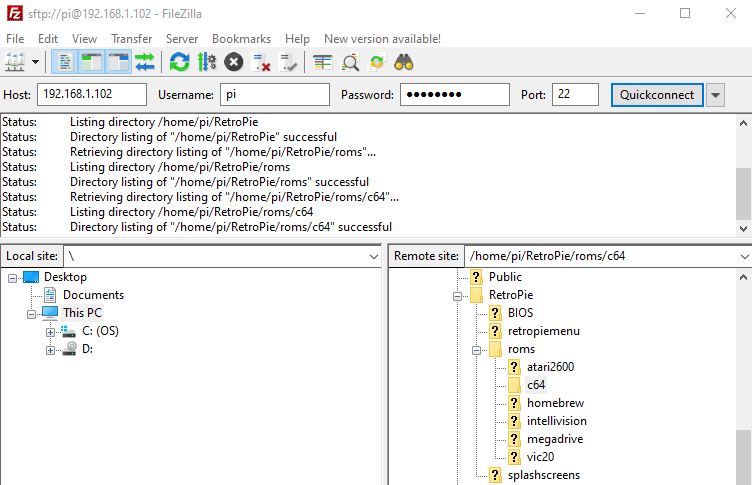
Task: Toggle transfer queue display
Action: tap(145, 62)
